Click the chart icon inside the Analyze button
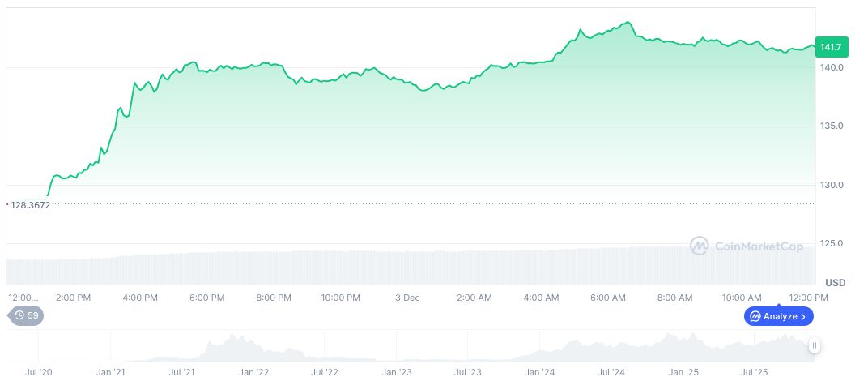Image resolution: width=868 pixels, height=381 pixels. point(755,316)
